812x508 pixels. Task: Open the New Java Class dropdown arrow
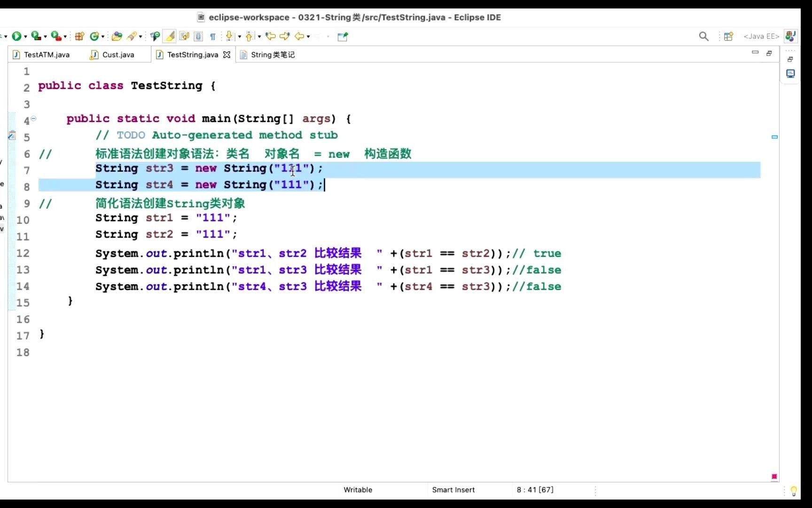pos(102,37)
